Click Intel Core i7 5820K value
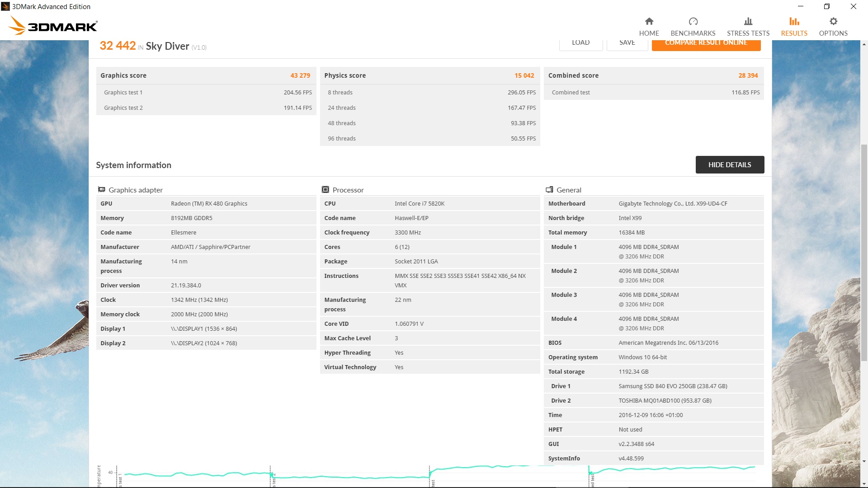This screenshot has height=488, width=868. (x=420, y=203)
